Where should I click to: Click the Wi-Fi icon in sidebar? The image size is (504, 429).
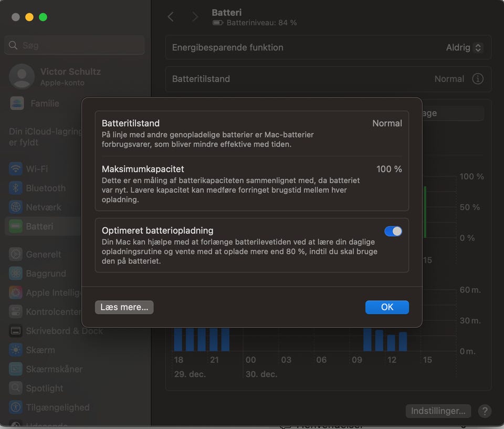pyautogui.click(x=16, y=169)
